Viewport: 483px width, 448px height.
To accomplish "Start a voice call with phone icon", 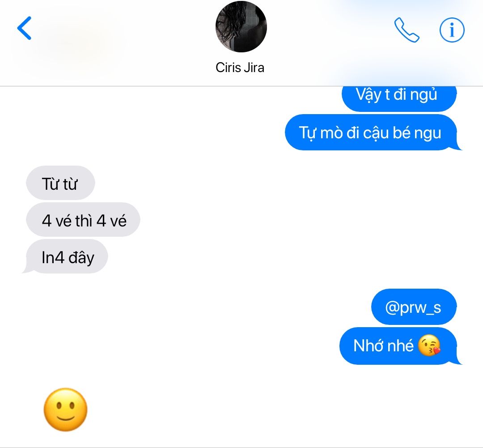I will pos(407,30).
